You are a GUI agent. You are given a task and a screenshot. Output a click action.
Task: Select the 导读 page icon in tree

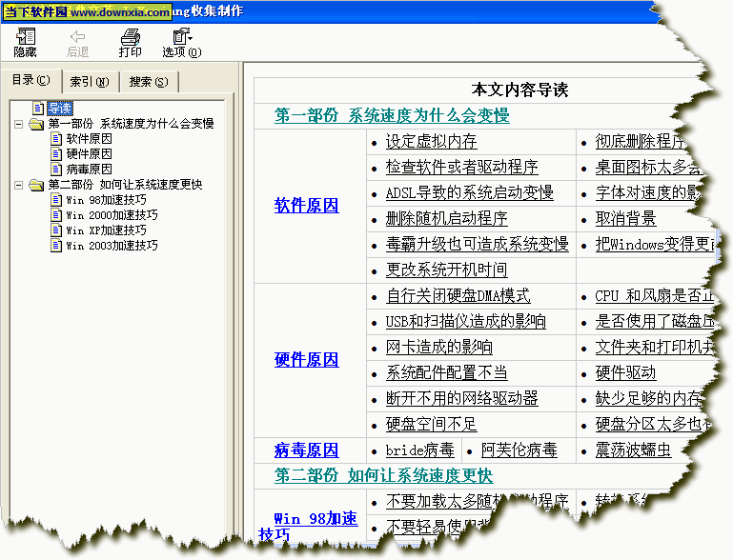[x=38, y=109]
